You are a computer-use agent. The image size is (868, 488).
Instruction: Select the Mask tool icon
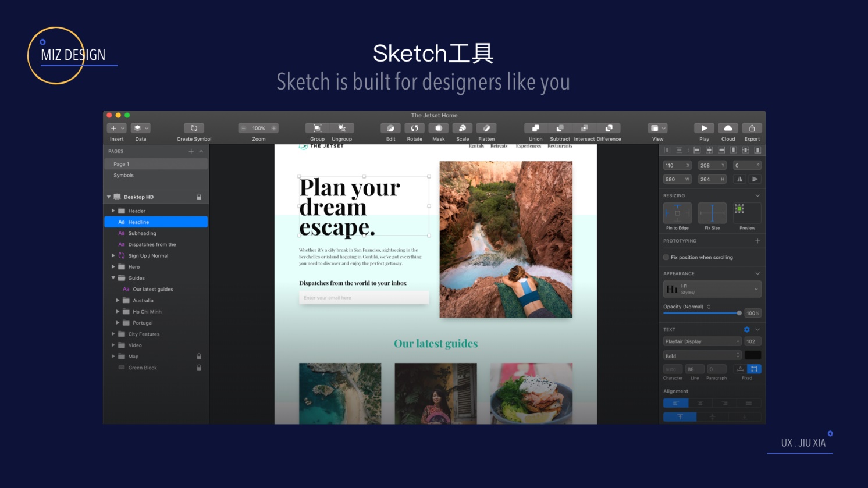point(438,129)
